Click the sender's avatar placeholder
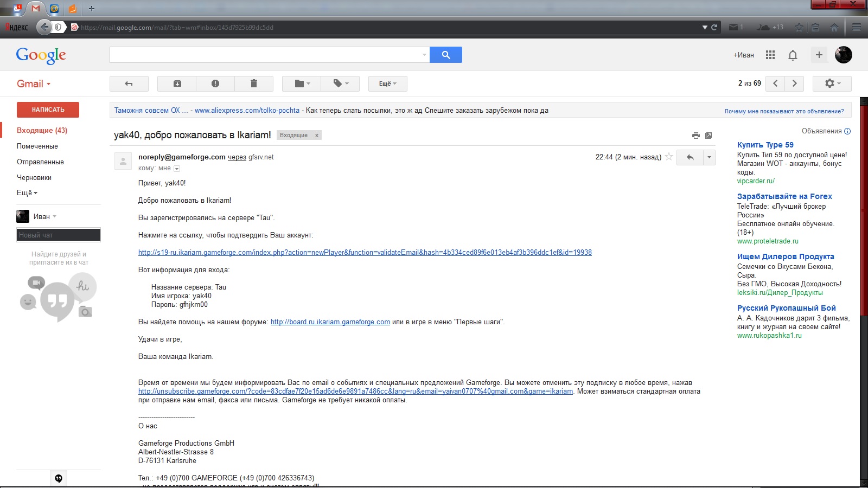The width and height of the screenshot is (868, 488). (123, 161)
